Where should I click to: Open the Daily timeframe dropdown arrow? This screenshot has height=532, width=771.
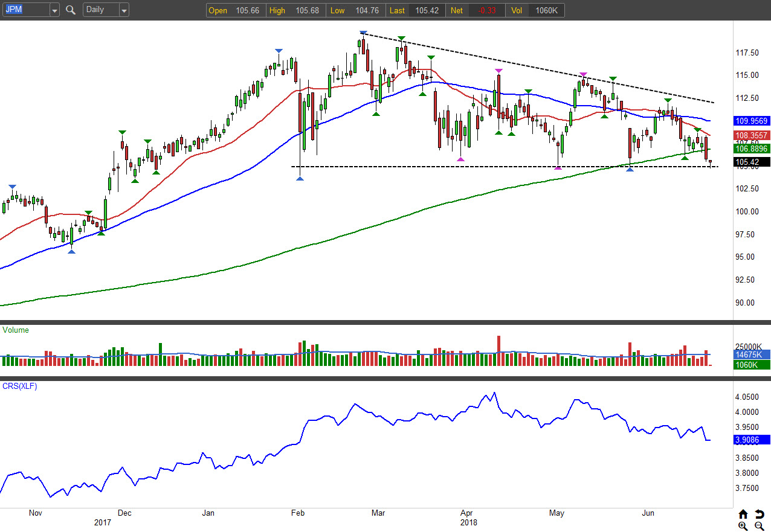tap(124, 10)
